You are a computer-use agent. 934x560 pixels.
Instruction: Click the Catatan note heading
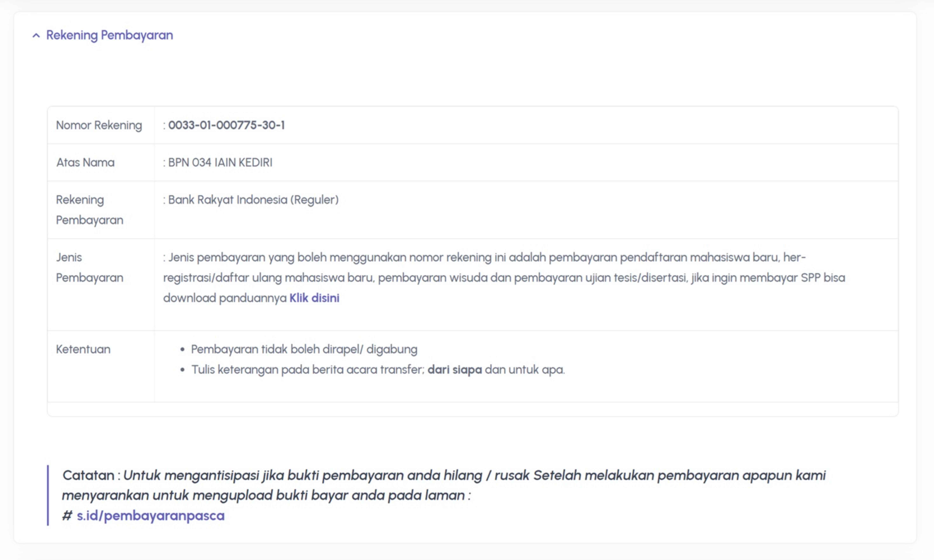tap(89, 475)
